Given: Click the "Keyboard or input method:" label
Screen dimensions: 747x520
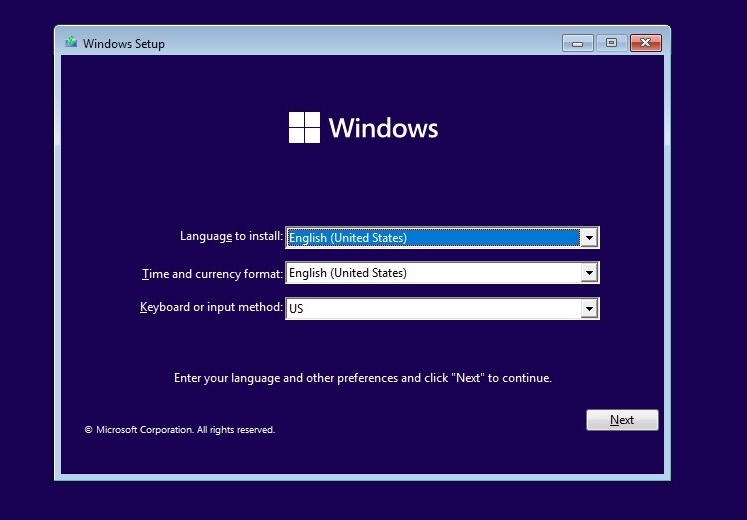Looking at the screenshot, I should (211, 307).
